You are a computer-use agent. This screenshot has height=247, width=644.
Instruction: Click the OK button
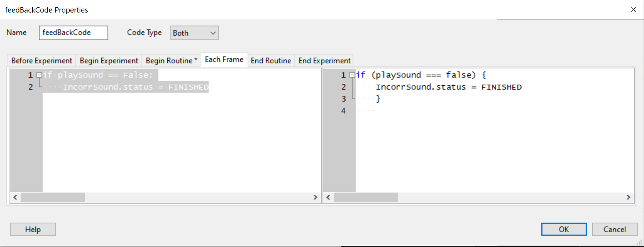(564, 229)
